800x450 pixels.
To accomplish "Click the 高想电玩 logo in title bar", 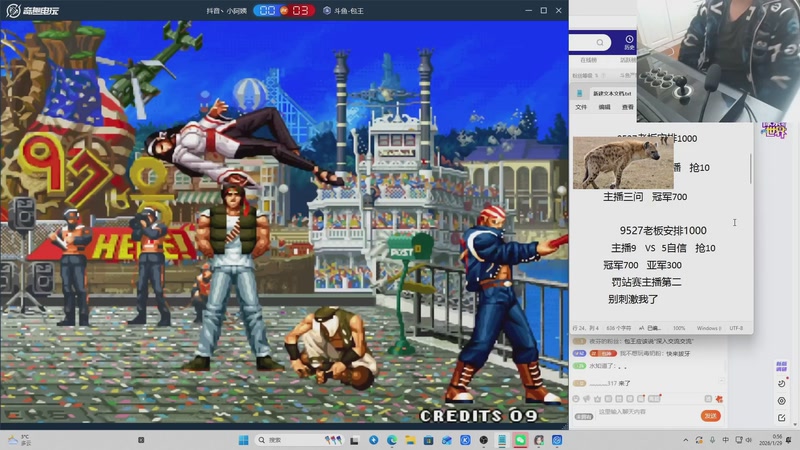I will click(33, 10).
